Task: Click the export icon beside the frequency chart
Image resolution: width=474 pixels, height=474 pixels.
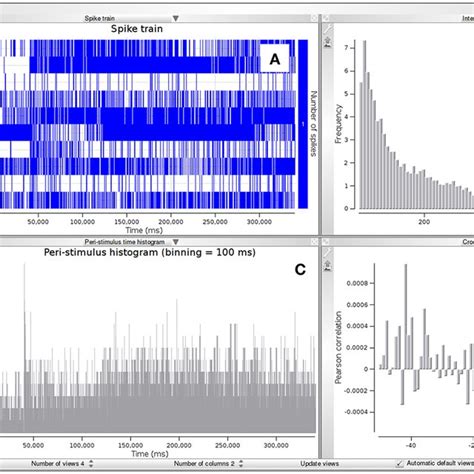Action: pos(328,42)
